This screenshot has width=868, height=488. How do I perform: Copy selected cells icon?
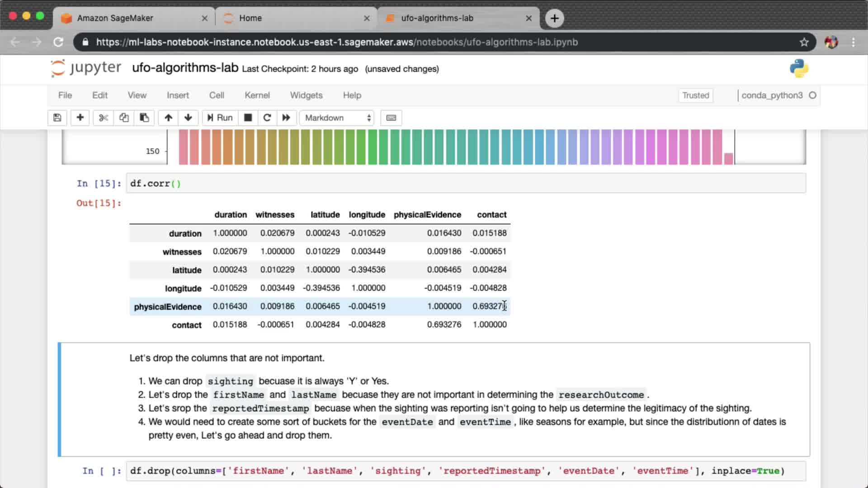tap(124, 118)
